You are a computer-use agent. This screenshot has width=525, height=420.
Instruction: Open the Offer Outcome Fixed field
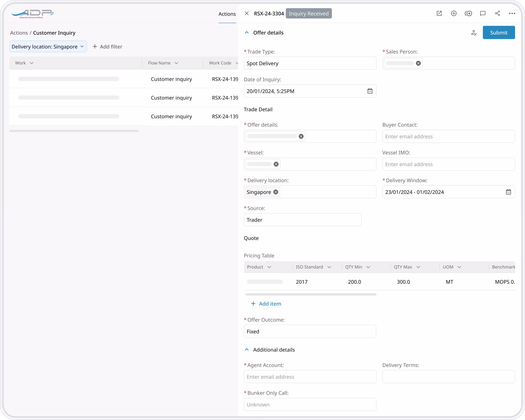coord(310,331)
